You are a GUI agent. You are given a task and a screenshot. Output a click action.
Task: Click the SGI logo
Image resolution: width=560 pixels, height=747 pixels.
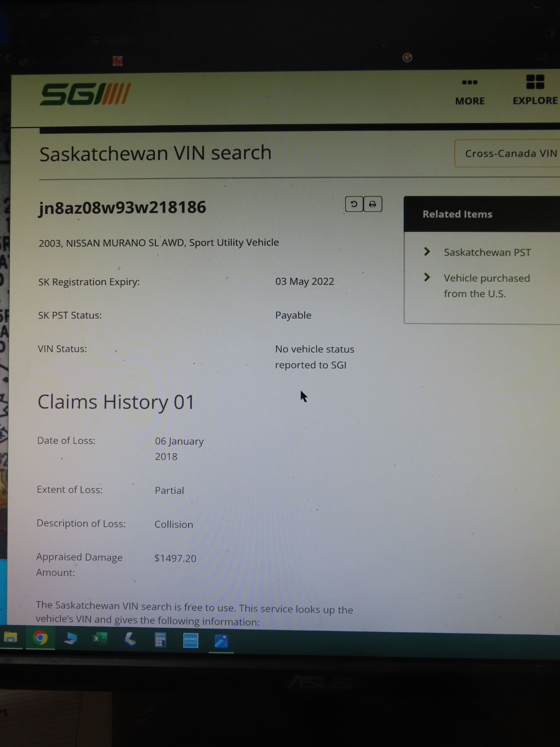click(x=85, y=94)
